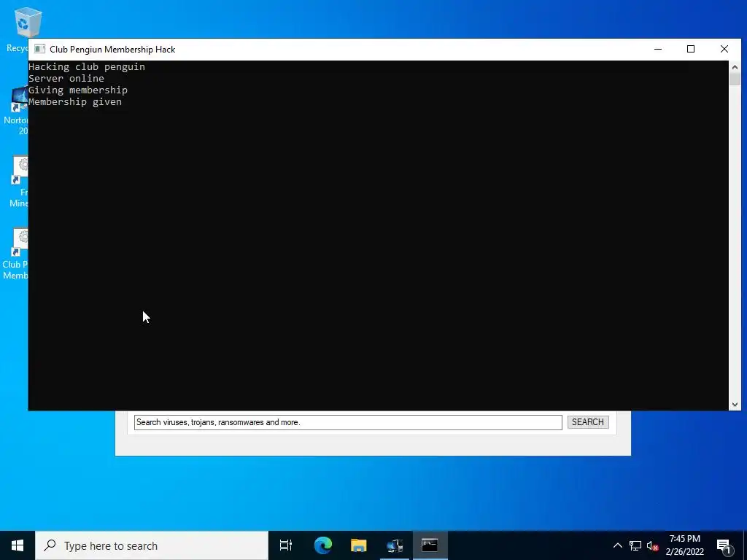Click the 'Server online' console line
747x560 pixels.
[x=66, y=79]
